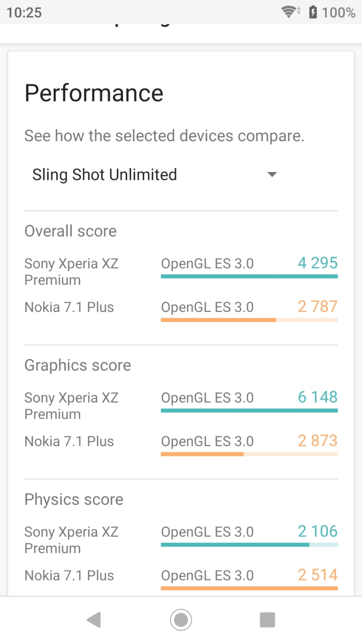Viewport: 362px width, 644px height.
Task: Tap the Overall score 4 295 value
Action: click(317, 263)
